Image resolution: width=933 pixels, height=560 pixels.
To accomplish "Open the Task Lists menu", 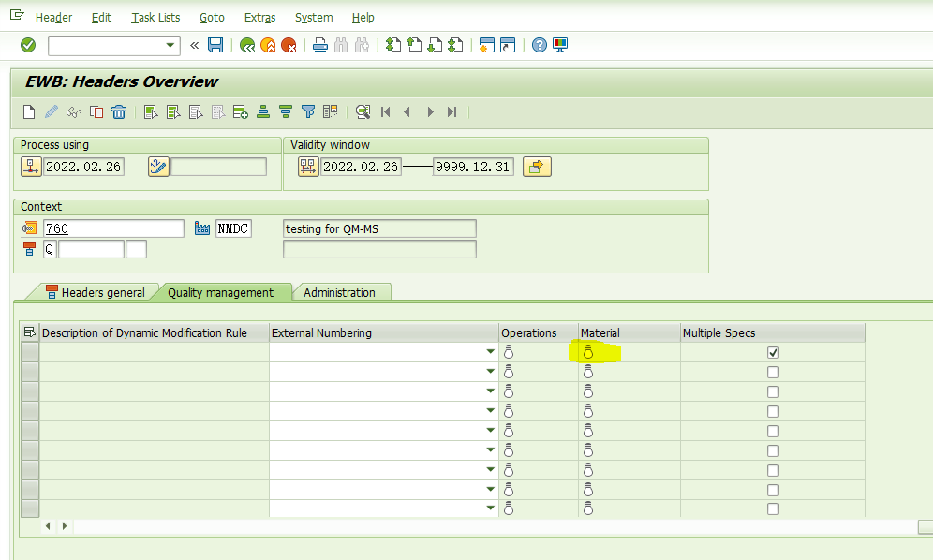I will (x=155, y=18).
